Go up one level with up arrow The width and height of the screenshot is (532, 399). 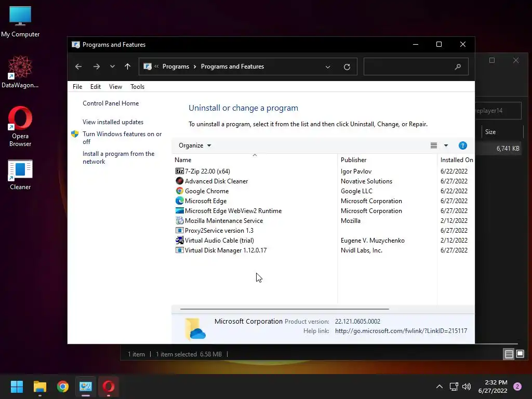click(x=128, y=66)
